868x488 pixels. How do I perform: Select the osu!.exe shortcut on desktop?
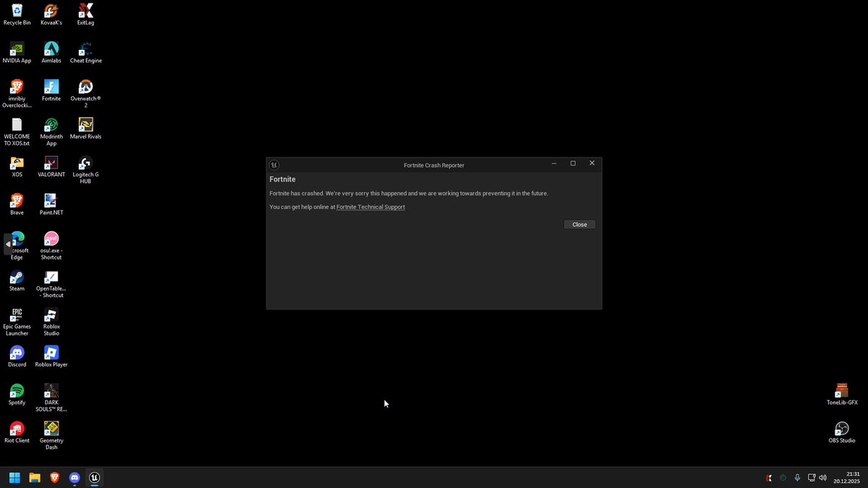click(x=51, y=246)
